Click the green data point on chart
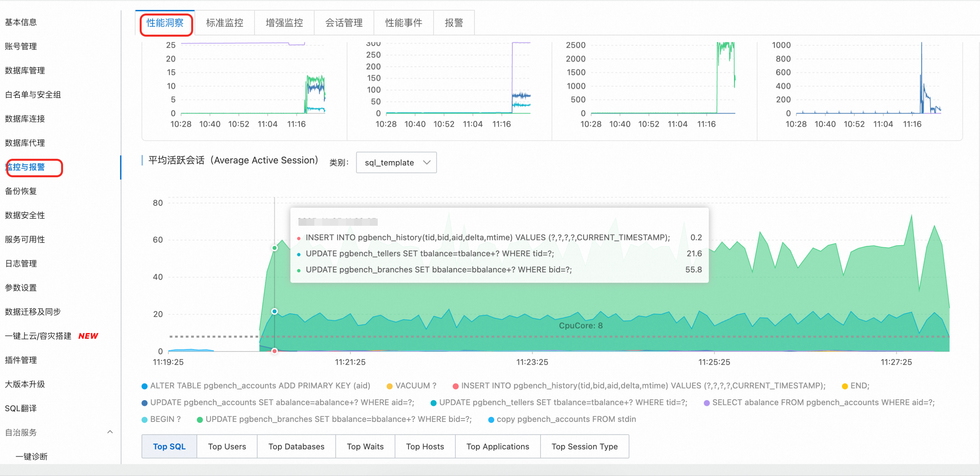The width and height of the screenshot is (980, 476). [274, 248]
